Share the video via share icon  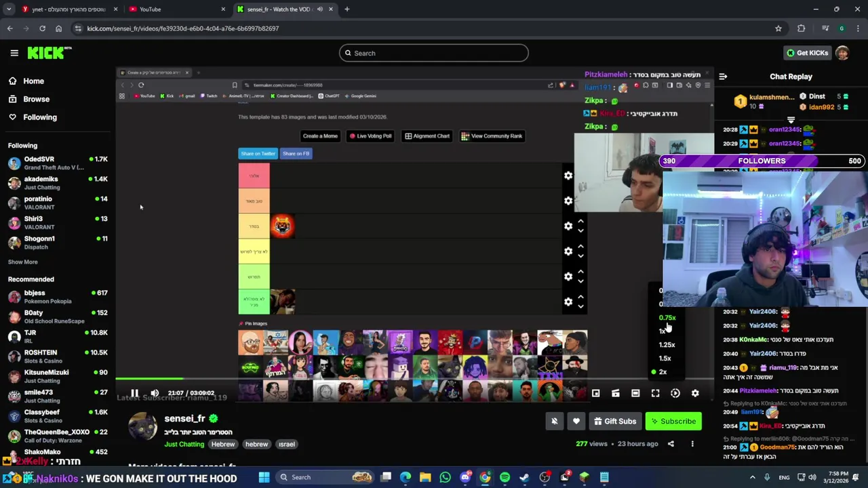click(671, 444)
